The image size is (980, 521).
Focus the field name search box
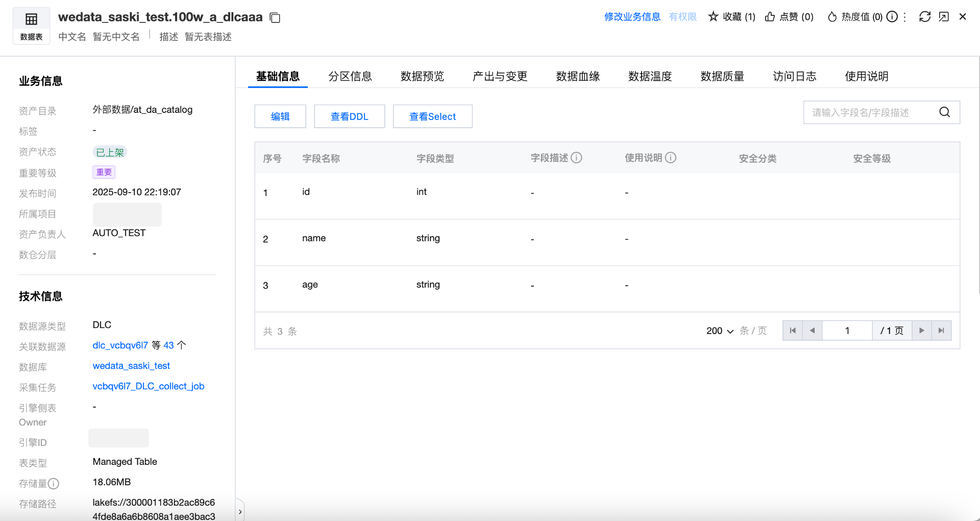point(870,112)
